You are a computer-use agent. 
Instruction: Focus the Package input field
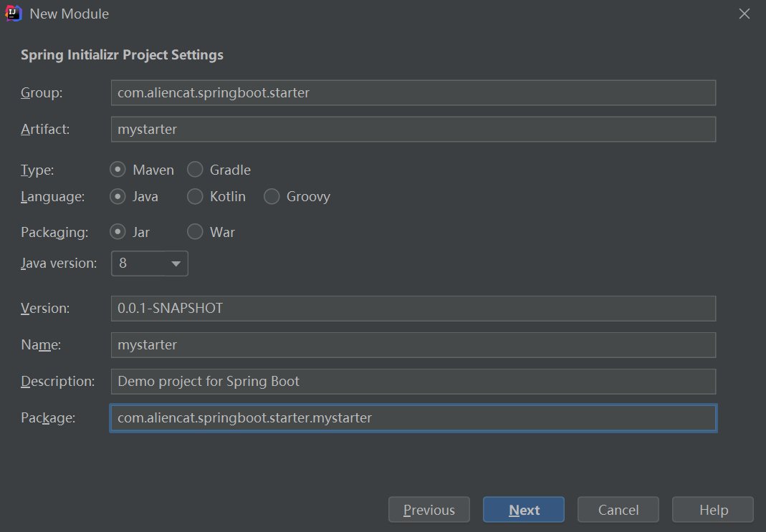coord(413,418)
